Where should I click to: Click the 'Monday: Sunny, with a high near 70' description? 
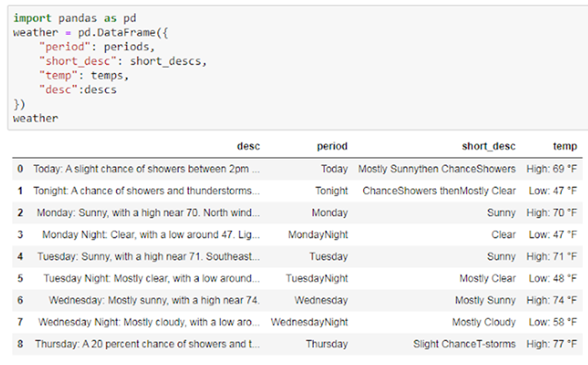click(x=146, y=212)
